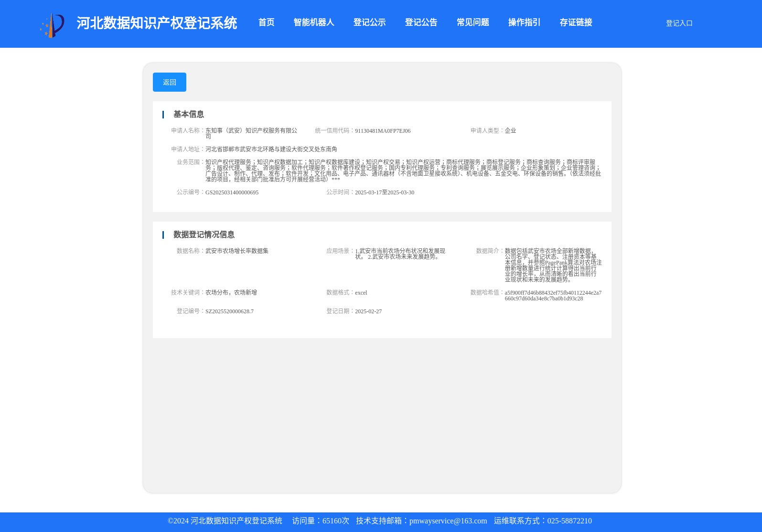Select the address 河北省邯郸市武安市北环路 text
The height and width of the screenshot is (532, 762).
pos(271,149)
